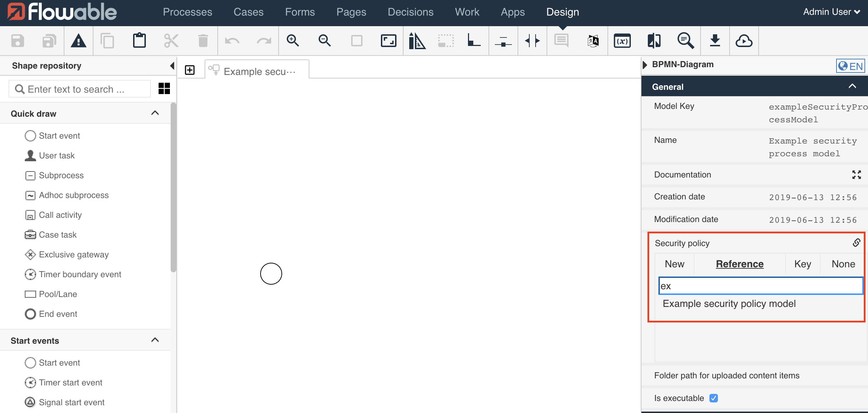
Task: Open the Decisions menu
Action: pos(410,12)
